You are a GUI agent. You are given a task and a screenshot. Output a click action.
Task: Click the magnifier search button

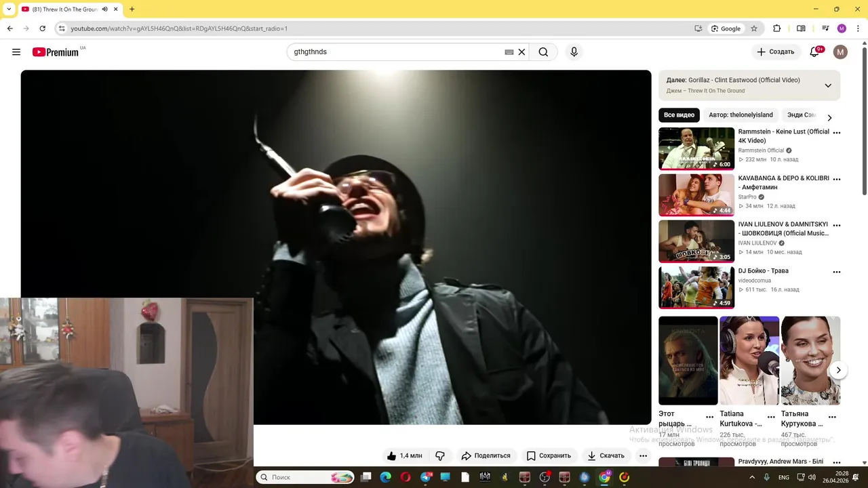click(543, 52)
